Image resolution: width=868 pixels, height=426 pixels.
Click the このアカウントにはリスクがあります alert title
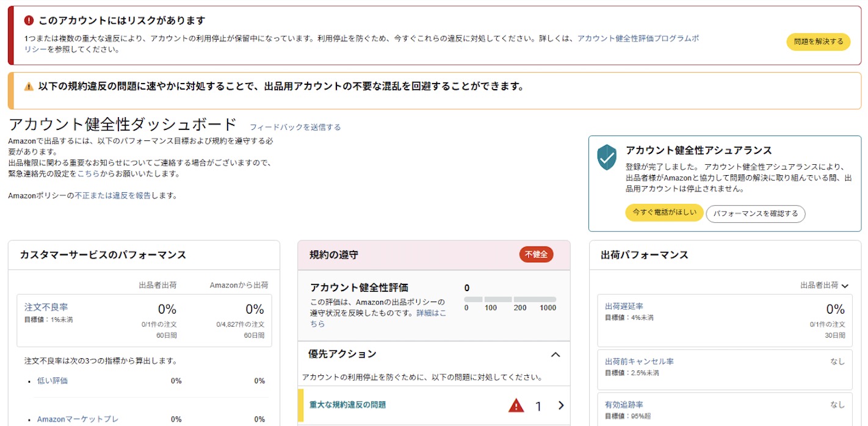(x=121, y=21)
